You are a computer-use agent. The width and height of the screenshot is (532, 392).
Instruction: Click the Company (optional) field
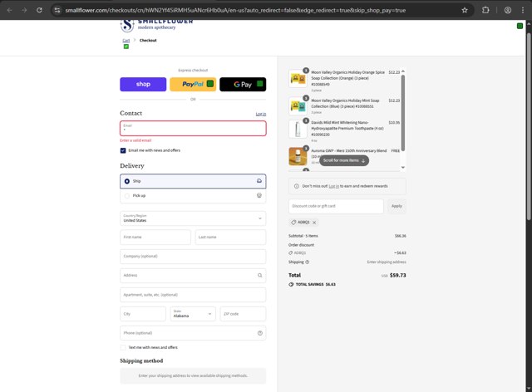point(193,257)
